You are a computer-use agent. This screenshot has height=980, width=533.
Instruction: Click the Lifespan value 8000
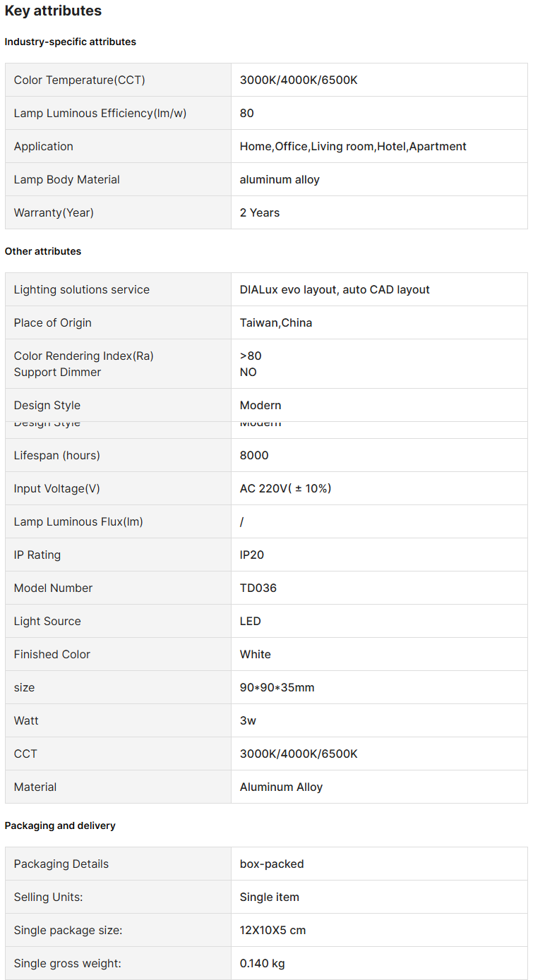click(x=254, y=456)
